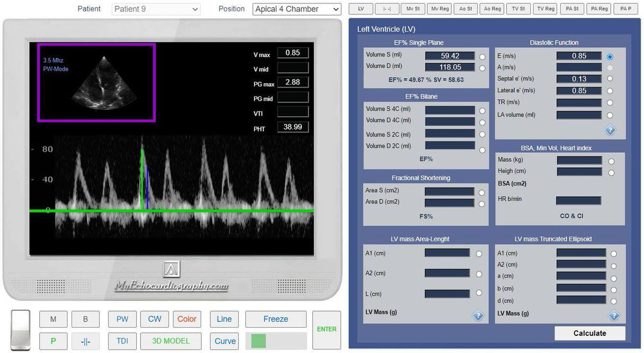Image resolution: width=644 pixels, height=353 pixels.
Task: Select the P mode button
Action: tap(53, 341)
